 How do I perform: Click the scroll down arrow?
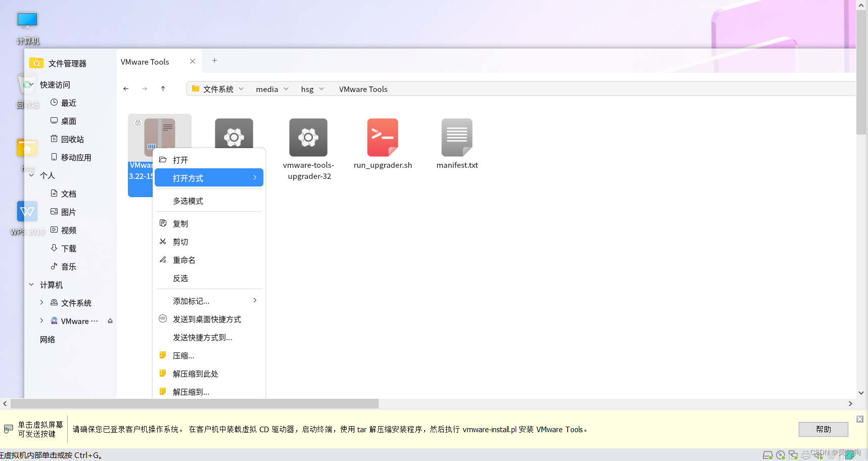[861, 393]
